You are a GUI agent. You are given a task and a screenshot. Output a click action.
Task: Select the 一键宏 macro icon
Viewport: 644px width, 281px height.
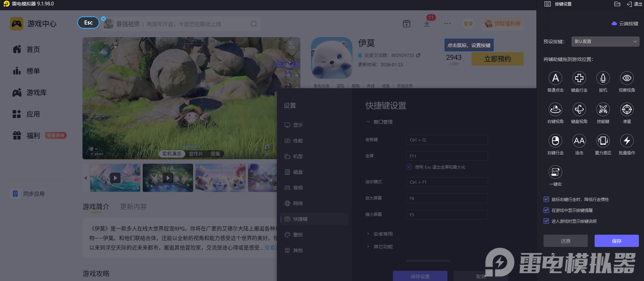coord(555,172)
